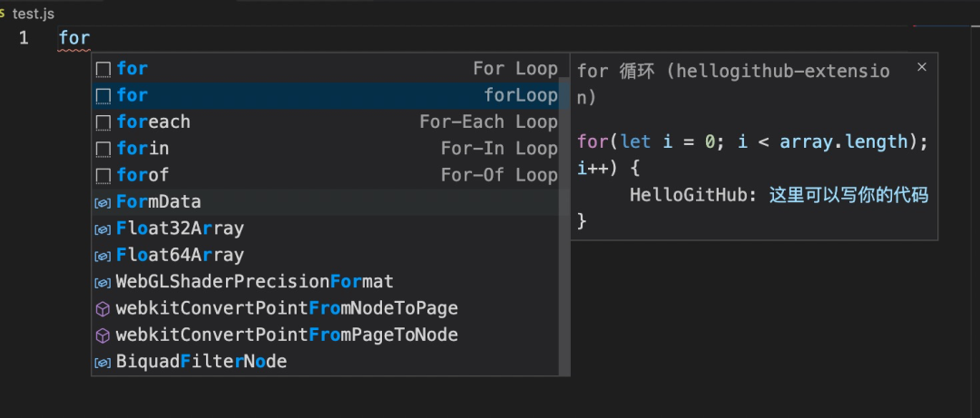The width and height of the screenshot is (980, 418).
Task: Click the snippet icon beside 'foreach' suggestion
Action: click(103, 122)
